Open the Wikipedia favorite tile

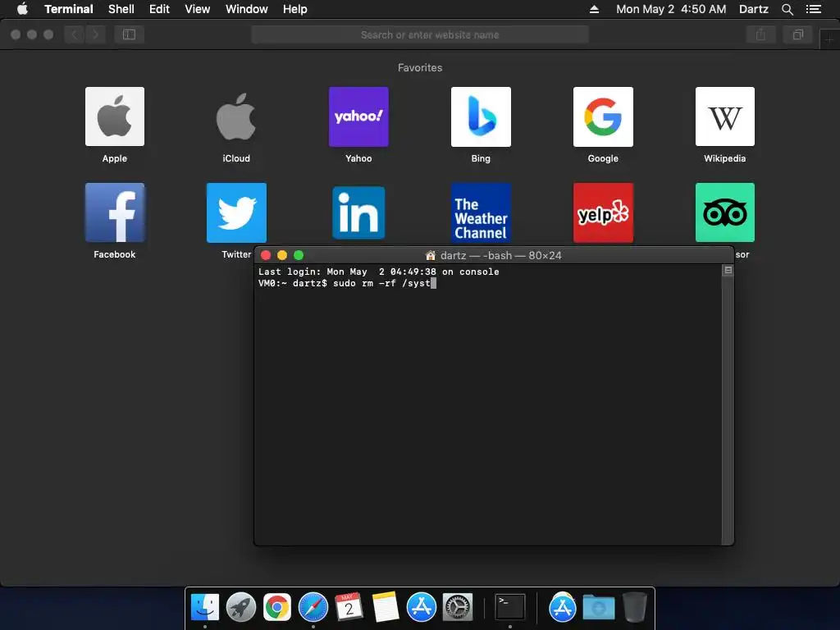pos(725,116)
